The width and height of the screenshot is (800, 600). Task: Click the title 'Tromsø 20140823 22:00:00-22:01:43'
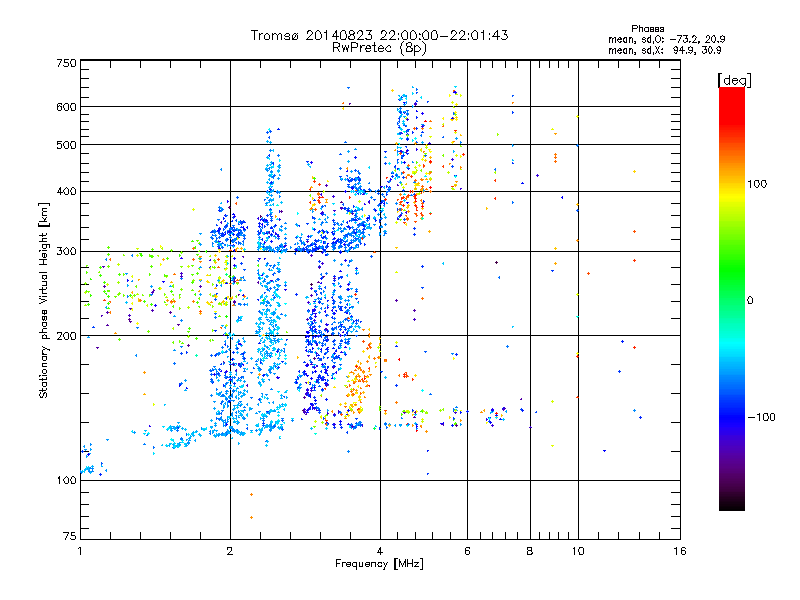pyautogui.click(x=379, y=35)
